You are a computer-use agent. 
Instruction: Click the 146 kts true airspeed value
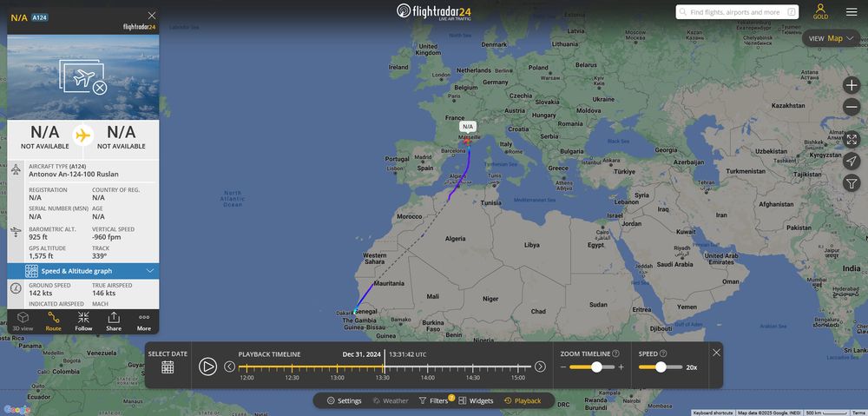point(104,293)
